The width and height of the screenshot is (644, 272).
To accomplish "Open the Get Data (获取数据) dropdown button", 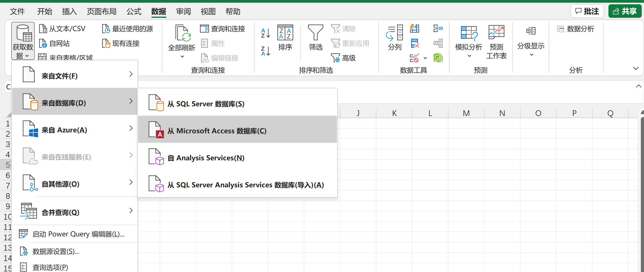I will click(23, 41).
